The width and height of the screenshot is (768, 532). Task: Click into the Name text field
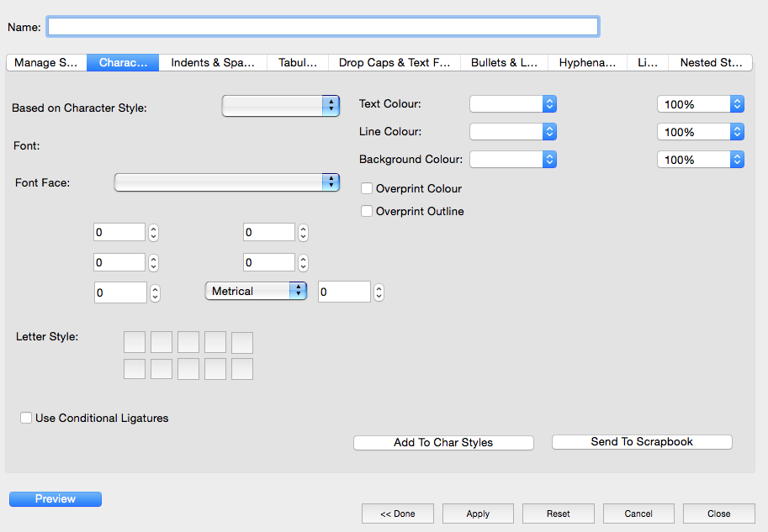(322, 27)
